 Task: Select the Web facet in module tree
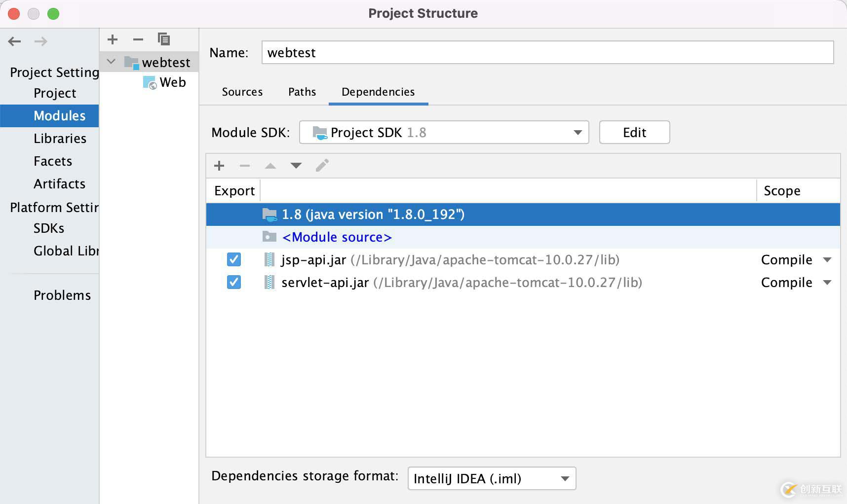pyautogui.click(x=149, y=82)
